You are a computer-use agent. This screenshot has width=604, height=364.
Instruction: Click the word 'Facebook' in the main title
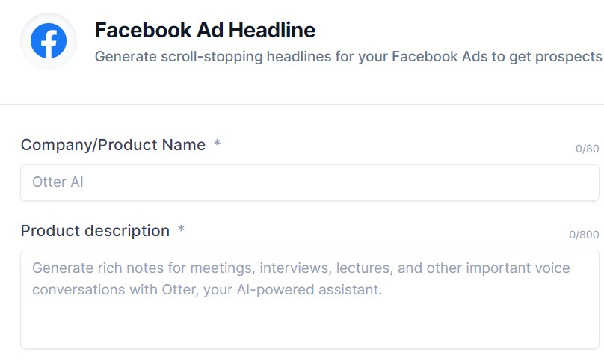[144, 30]
